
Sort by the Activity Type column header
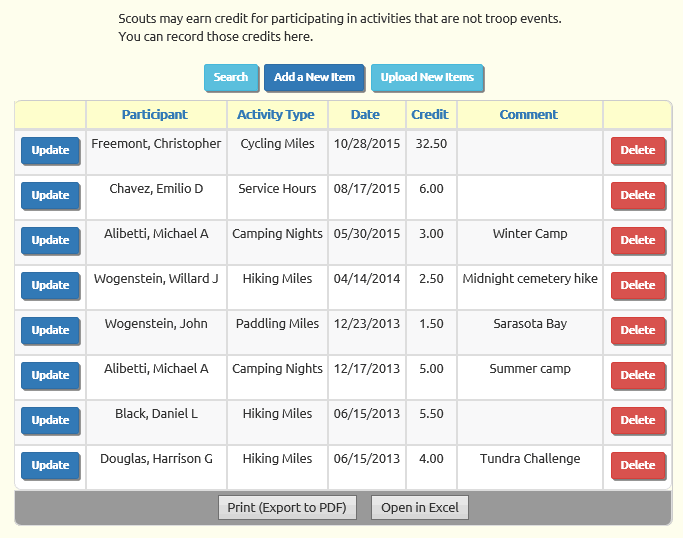[276, 115]
